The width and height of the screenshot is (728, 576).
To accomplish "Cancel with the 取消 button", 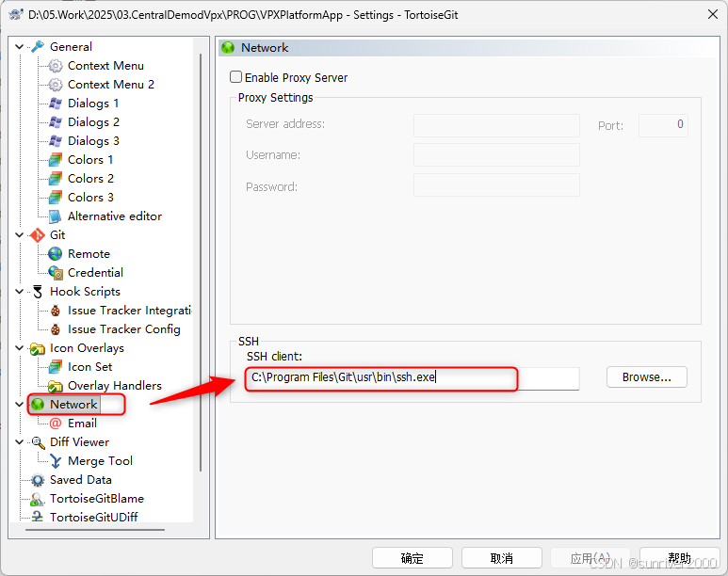I will (x=502, y=557).
